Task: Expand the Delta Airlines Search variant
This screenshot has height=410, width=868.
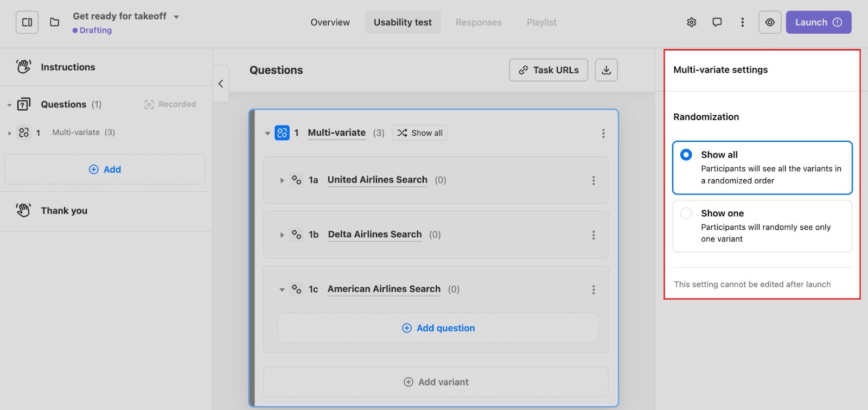Action: (282, 235)
